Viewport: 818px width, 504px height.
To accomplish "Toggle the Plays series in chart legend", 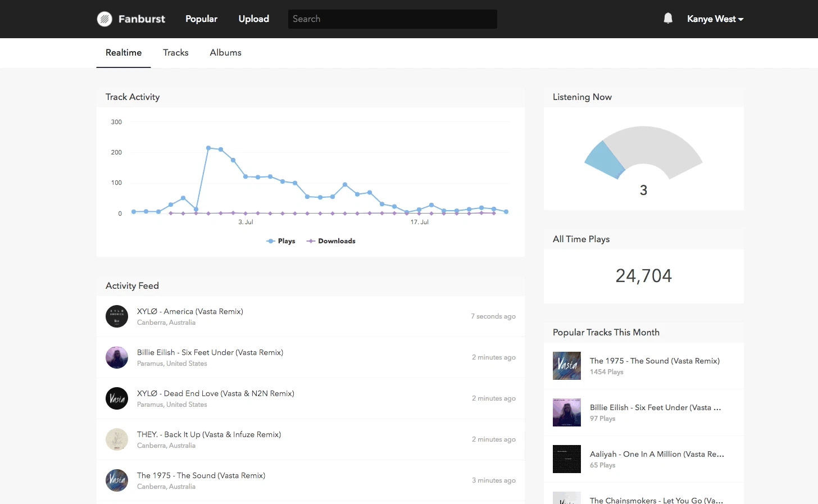I will click(x=281, y=241).
